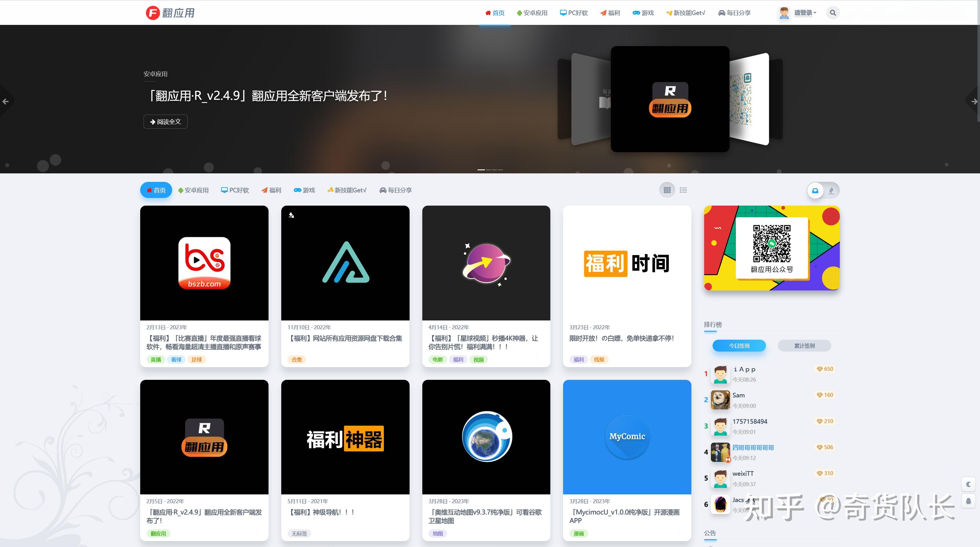980x547 pixels.
Task: Click the 合集 tag
Action: coord(297,359)
